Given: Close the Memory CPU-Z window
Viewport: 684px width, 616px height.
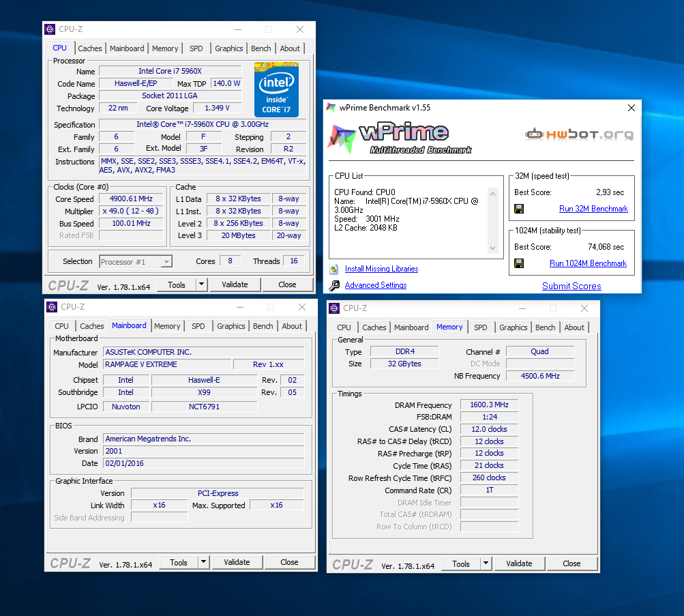Looking at the screenshot, I should pos(584,308).
